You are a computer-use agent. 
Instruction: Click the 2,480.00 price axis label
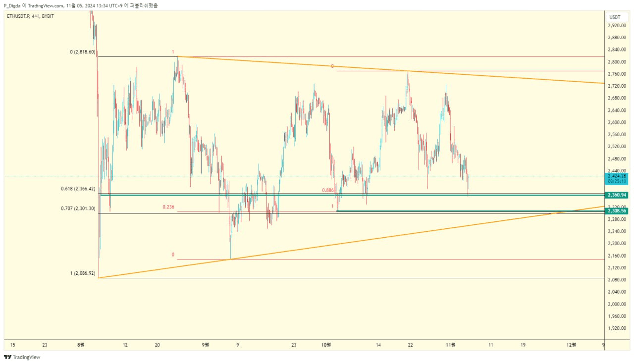[x=618, y=158]
